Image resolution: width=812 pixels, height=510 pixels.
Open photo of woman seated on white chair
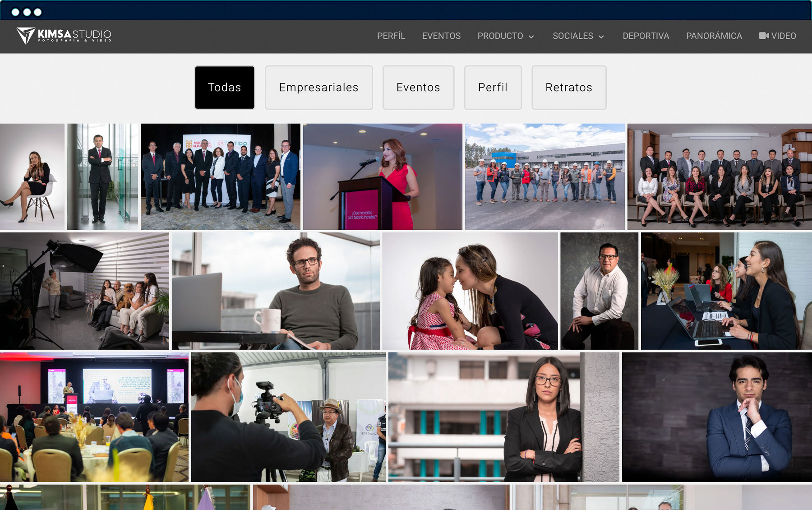click(32, 176)
